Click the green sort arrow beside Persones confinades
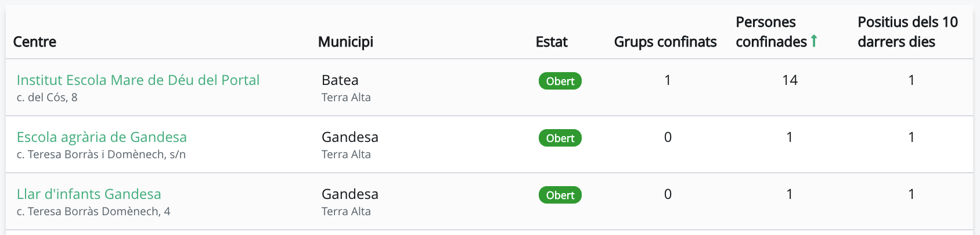 click(814, 41)
